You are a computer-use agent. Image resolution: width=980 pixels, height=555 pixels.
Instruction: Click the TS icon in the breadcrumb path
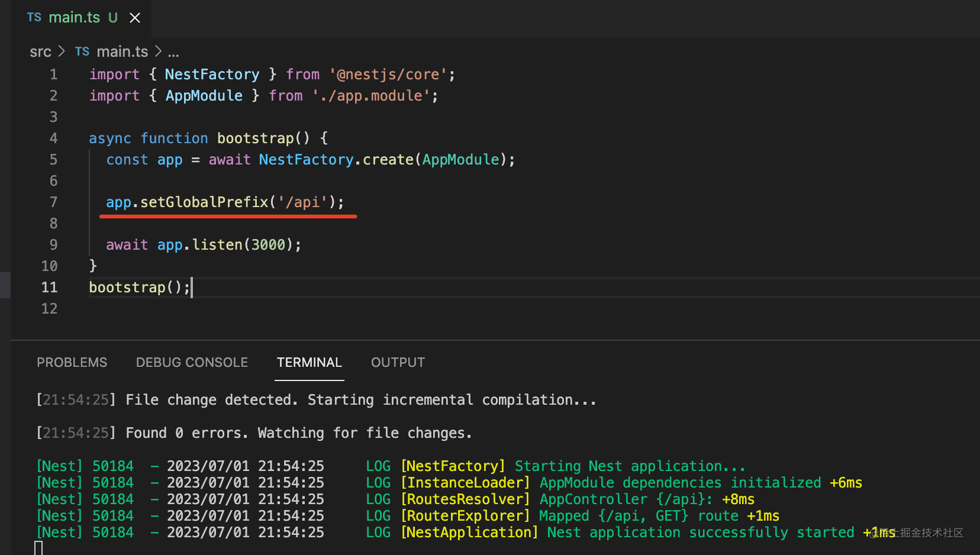coord(82,52)
